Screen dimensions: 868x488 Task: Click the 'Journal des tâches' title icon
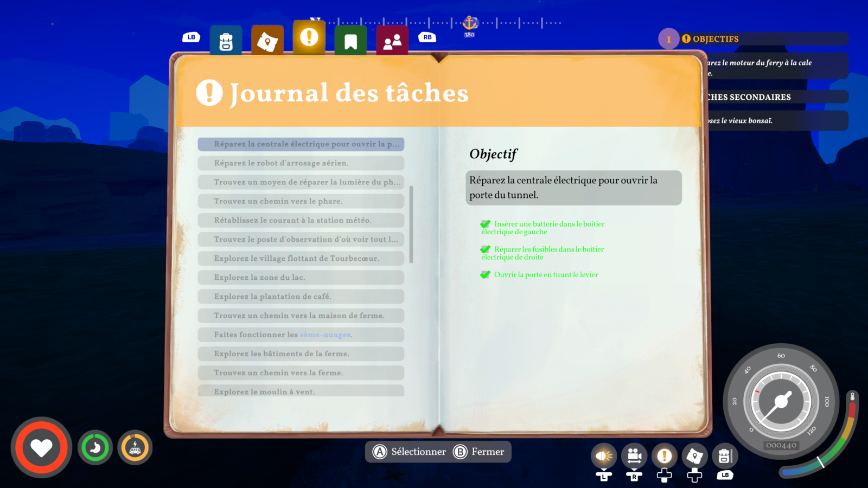(x=209, y=93)
